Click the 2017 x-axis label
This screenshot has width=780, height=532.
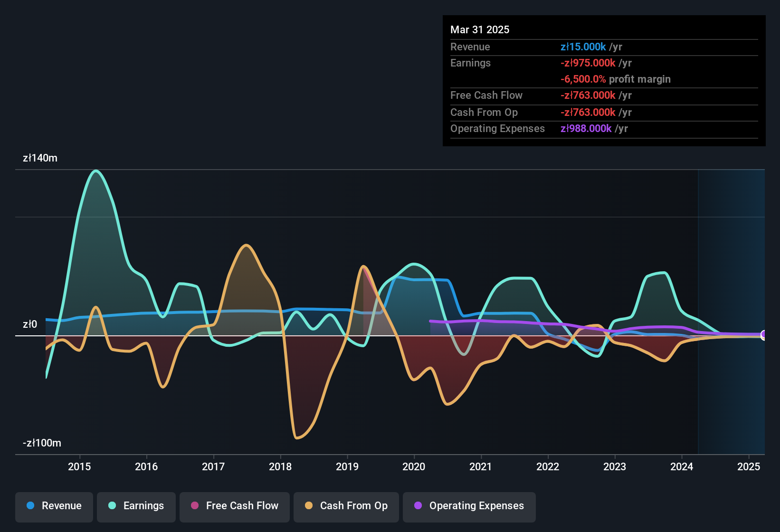213,466
